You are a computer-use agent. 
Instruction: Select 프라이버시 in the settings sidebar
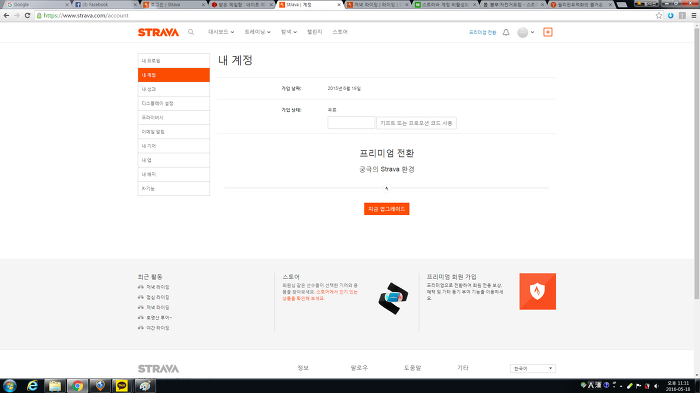pyautogui.click(x=174, y=117)
